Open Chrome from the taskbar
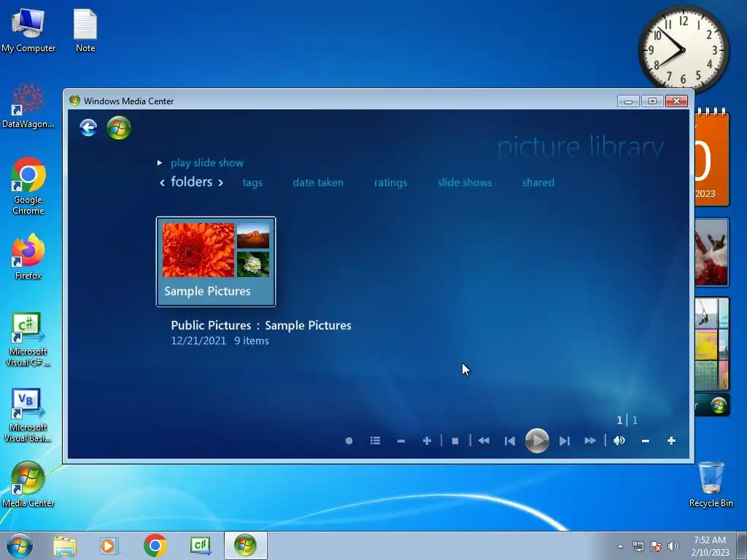 click(155, 545)
